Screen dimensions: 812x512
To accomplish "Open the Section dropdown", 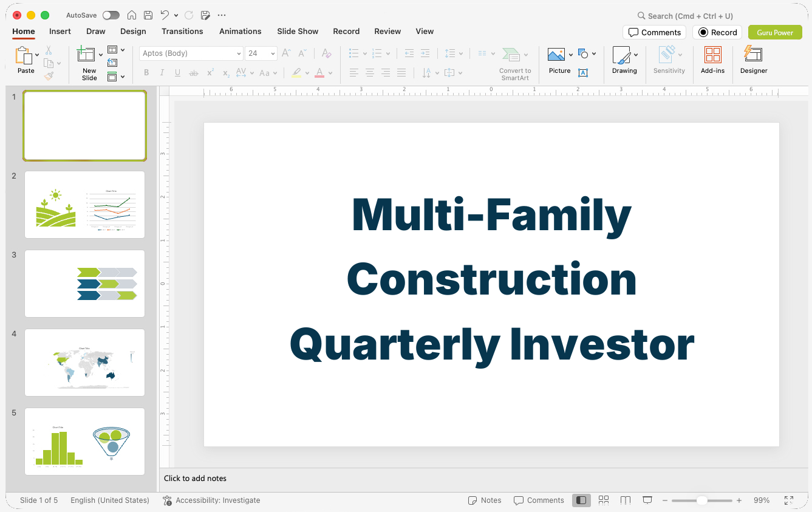I will (x=116, y=77).
